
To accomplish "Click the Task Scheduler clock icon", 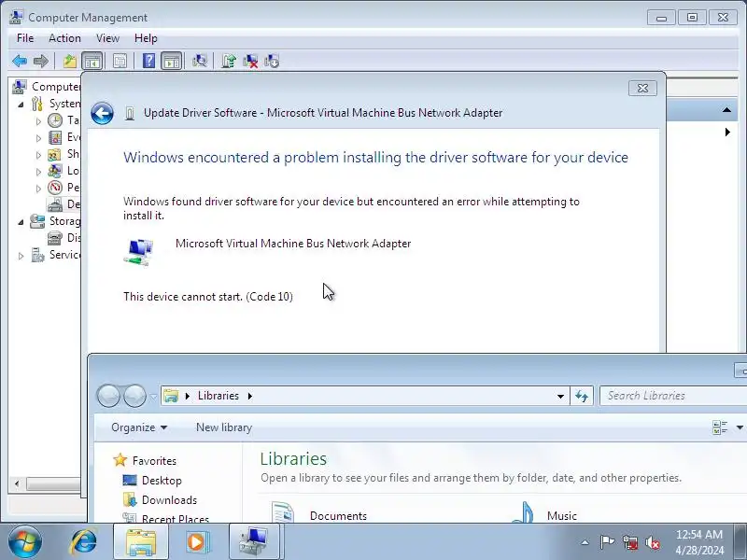I will [x=55, y=120].
